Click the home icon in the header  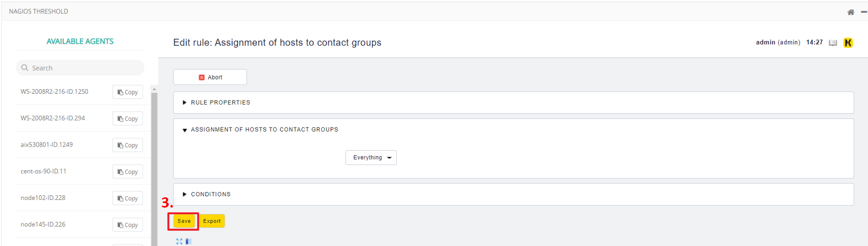[x=851, y=12]
